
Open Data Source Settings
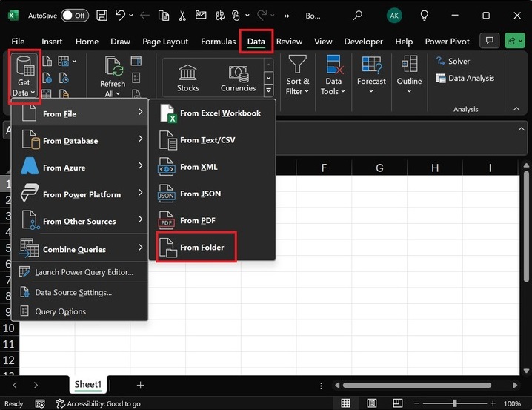(x=73, y=292)
